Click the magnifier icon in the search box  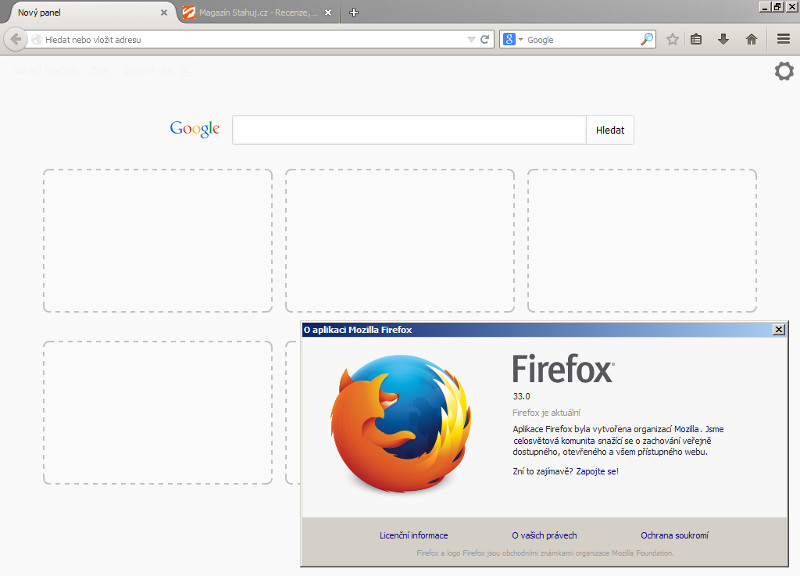pyautogui.click(x=646, y=39)
